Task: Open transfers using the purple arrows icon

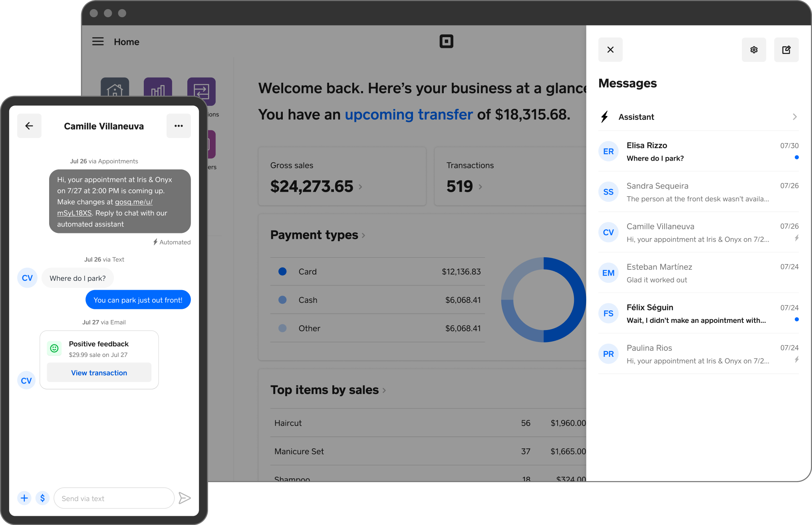Action: point(201,91)
